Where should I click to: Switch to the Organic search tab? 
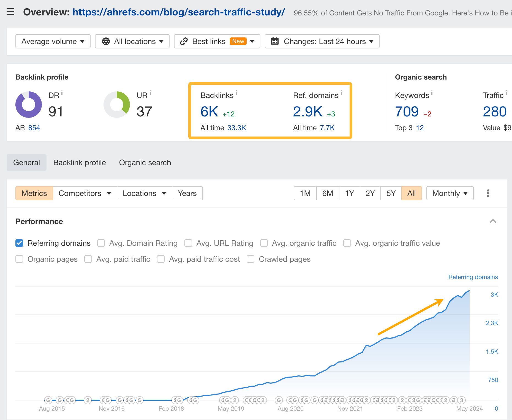click(145, 162)
